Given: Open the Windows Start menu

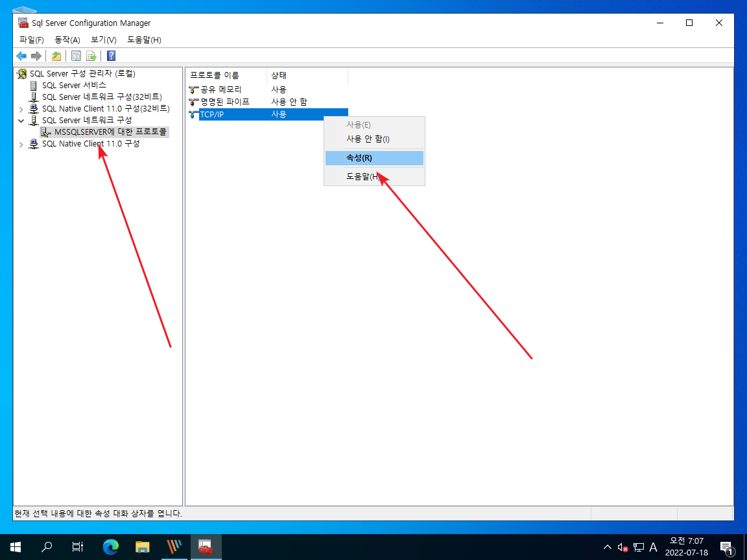Looking at the screenshot, I should click(x=16, y=547).
